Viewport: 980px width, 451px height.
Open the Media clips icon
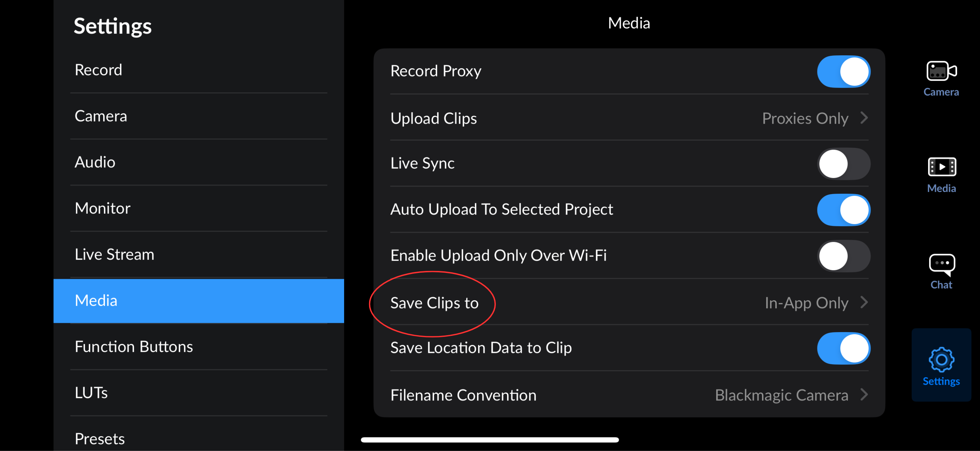(x=941, y=167)
